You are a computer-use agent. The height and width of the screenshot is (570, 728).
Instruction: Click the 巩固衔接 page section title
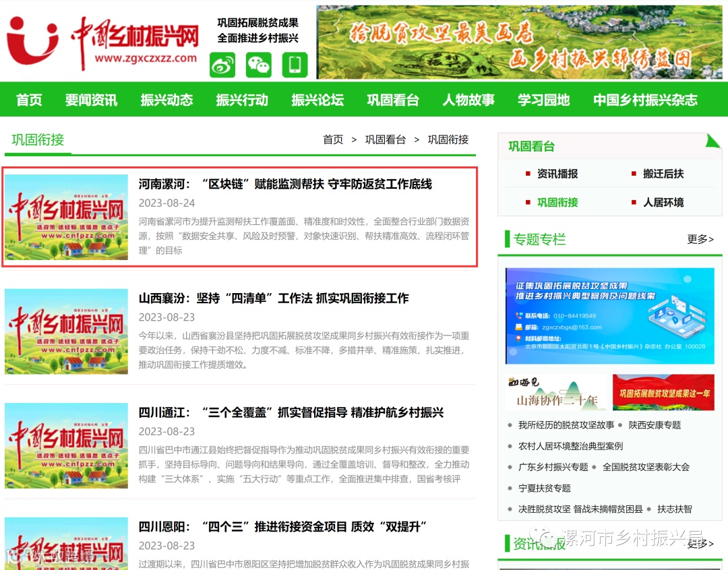pyautogui.click(x=38, y=139)
